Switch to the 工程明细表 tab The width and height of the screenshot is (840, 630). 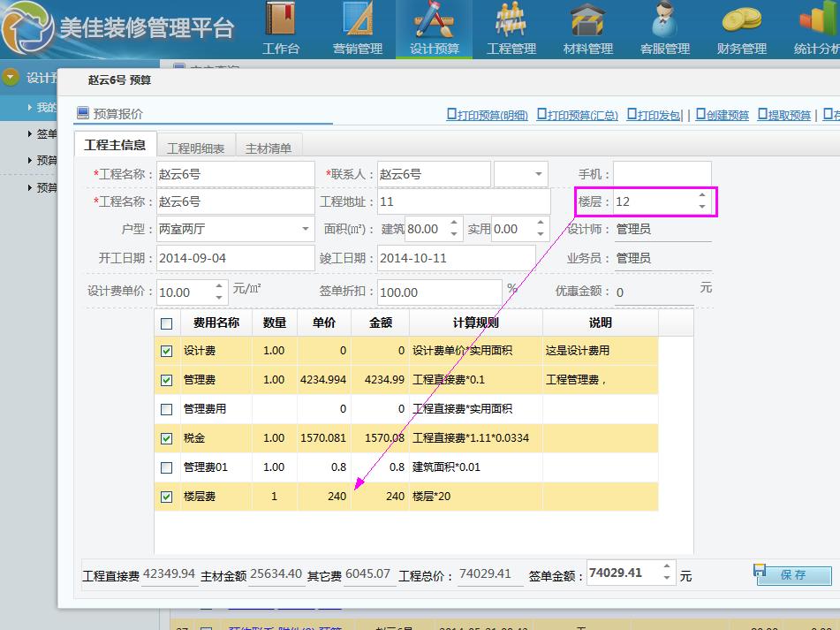tap(196, 148)
